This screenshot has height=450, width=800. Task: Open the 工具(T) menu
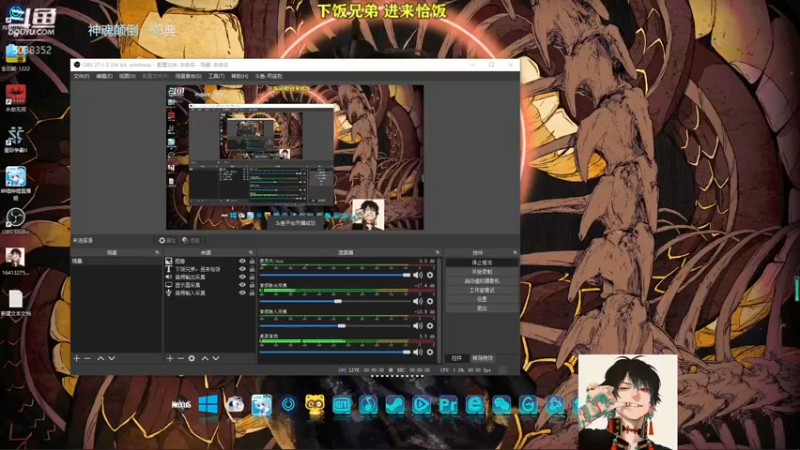(216, 76)
